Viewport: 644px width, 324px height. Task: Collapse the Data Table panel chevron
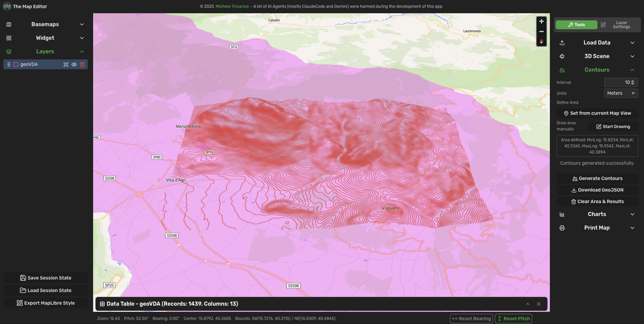point(527,304)
